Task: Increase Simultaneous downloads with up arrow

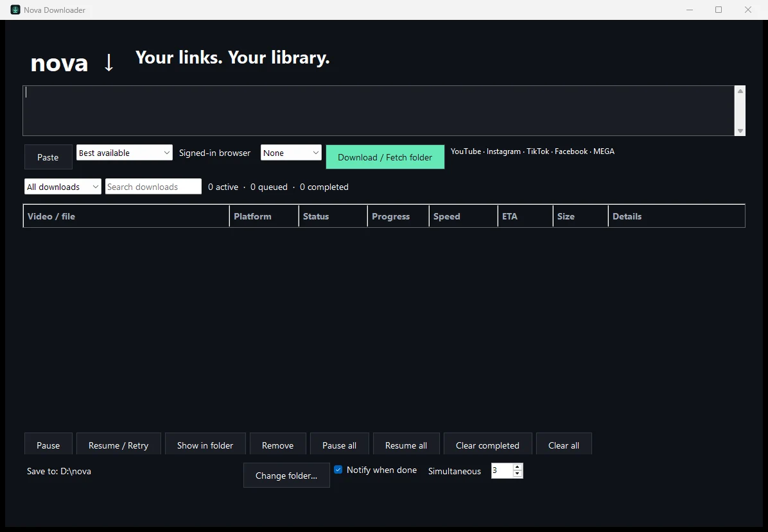Action: [517, 467]
